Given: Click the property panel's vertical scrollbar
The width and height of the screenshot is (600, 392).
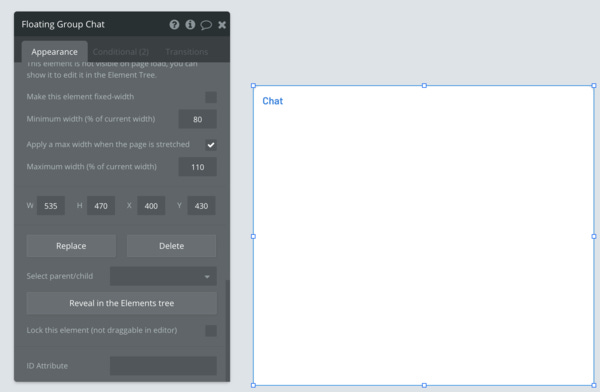Looking at the screenshot, I should pyautogui.click(x=228, y=330).
